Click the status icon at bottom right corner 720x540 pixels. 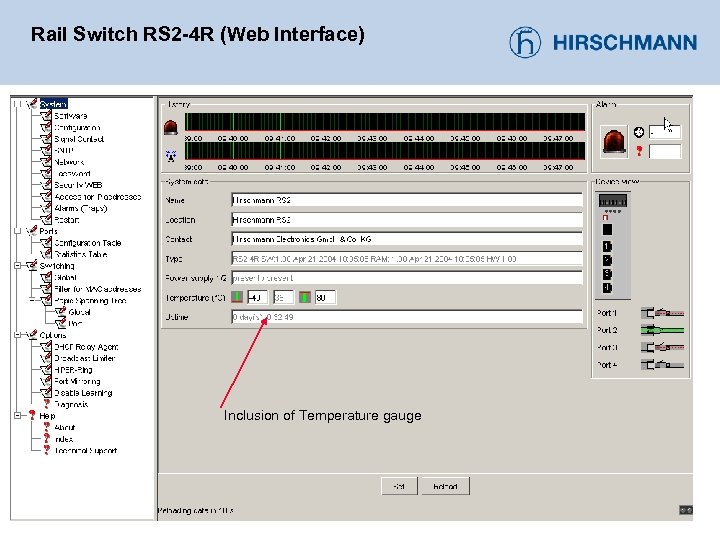(686, 510)
